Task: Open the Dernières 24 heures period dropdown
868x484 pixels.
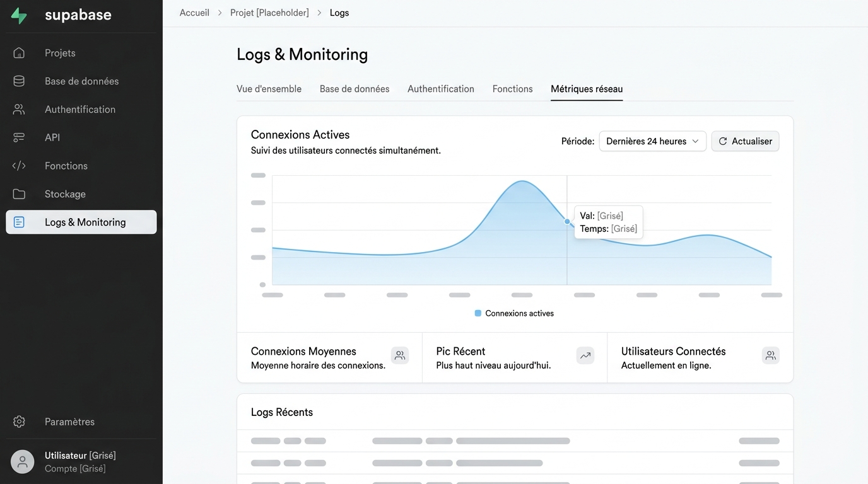Action: click(652, 141)
